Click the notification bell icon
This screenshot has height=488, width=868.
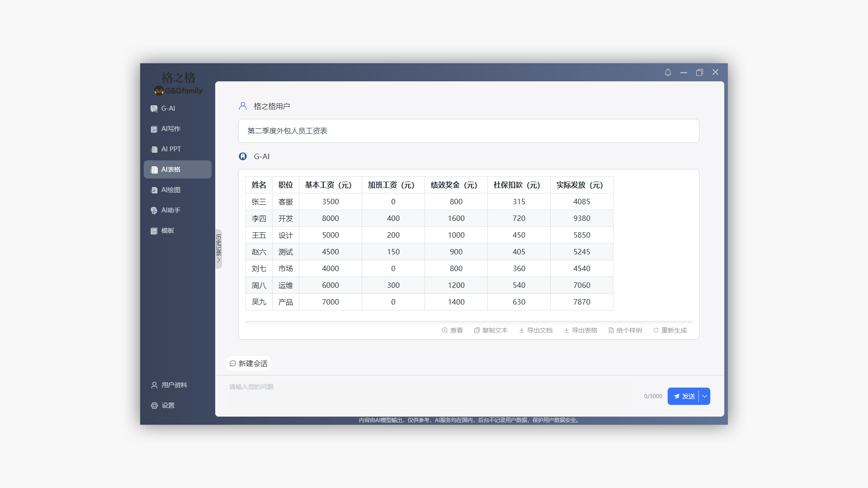click(668, 72)
